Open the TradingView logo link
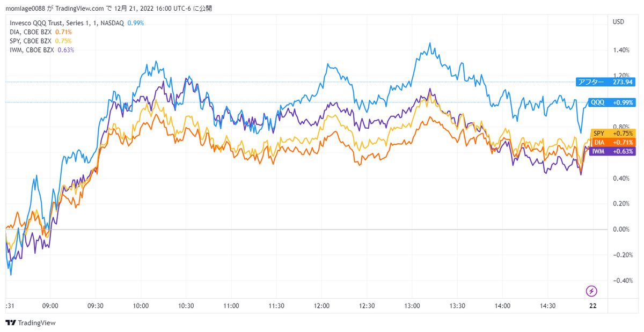Image resolution: width=644 pixels, height=332 pixels. (x=31, y=323)
